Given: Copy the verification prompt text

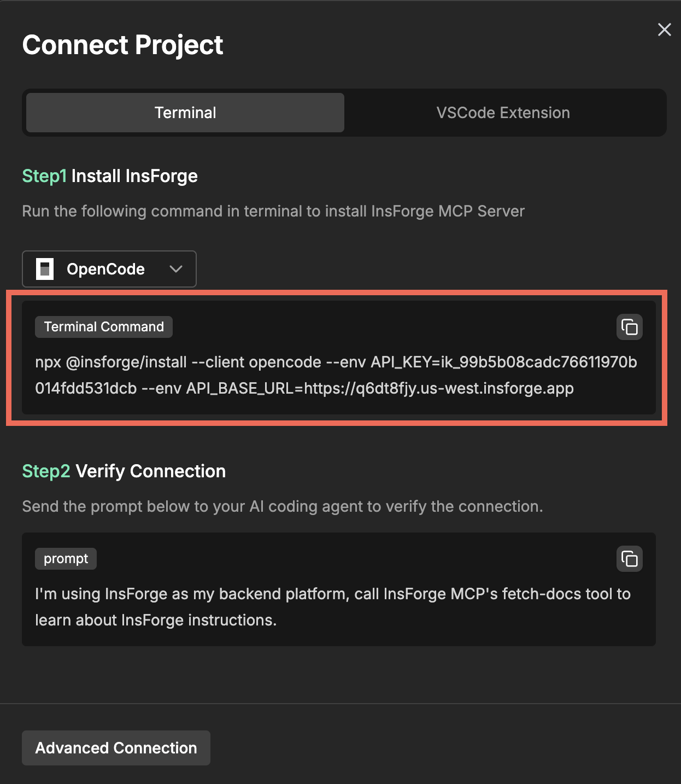Looking at the screenshot, I should [629, 559].
